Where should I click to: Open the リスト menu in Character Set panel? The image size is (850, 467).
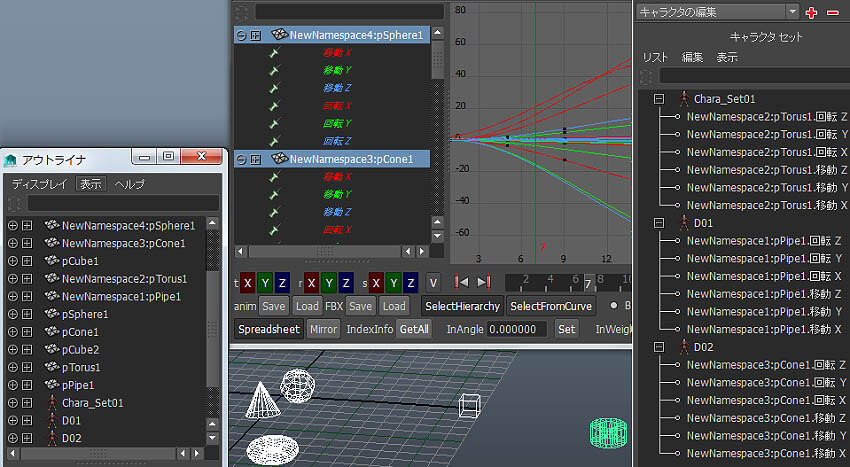tap(655, 57)
